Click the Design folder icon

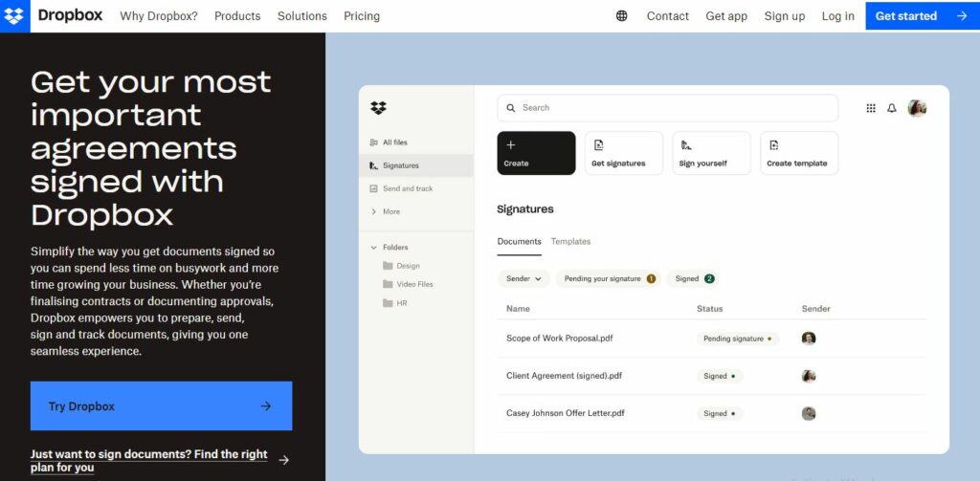388,266
